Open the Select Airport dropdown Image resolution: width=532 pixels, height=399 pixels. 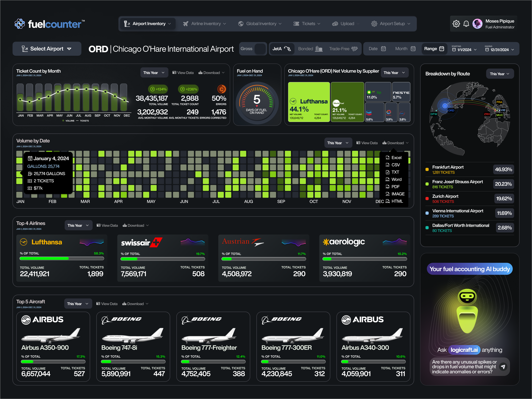tap(47, 49)
